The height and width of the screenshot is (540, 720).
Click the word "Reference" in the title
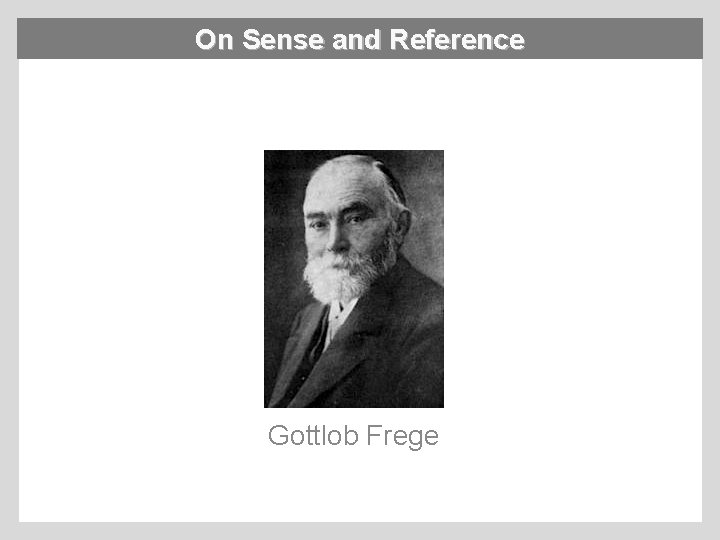457,40
